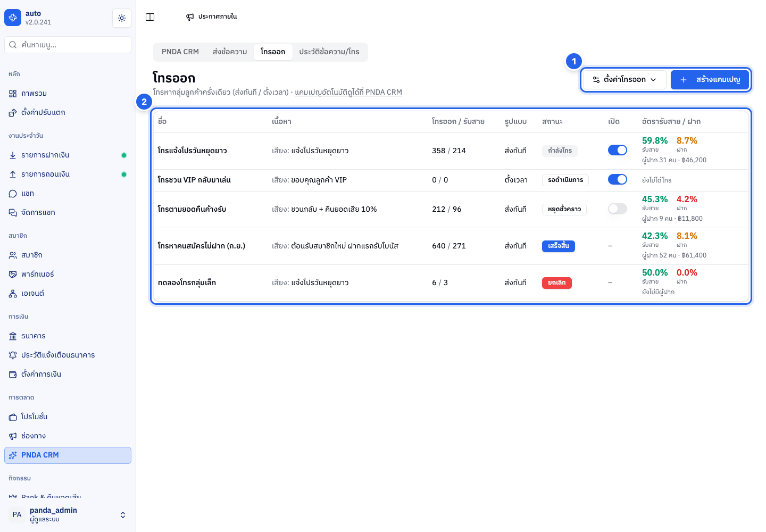Viewport: 766px width, 532px height.
Task: Open จัดการแชท chat management
Action: (68, 213)
